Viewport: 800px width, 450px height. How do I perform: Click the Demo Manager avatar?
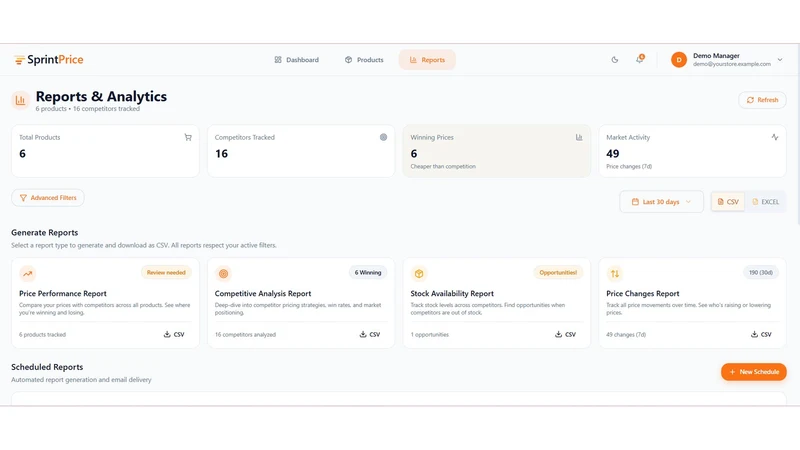click(x=679, y=60)
